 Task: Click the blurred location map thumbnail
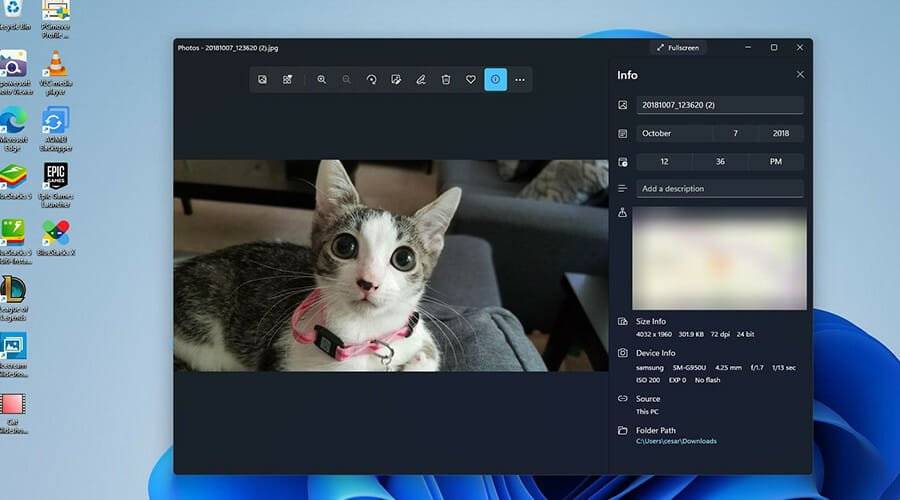[719, 258]
